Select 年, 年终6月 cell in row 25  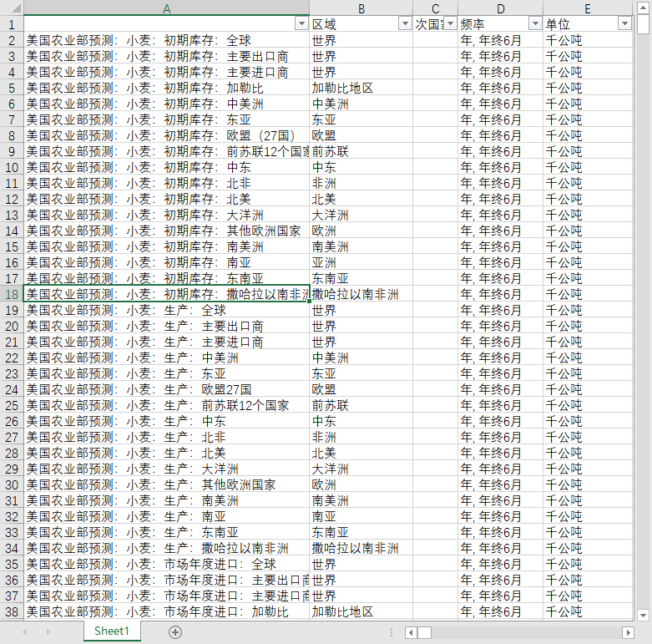tap(501, 405)
